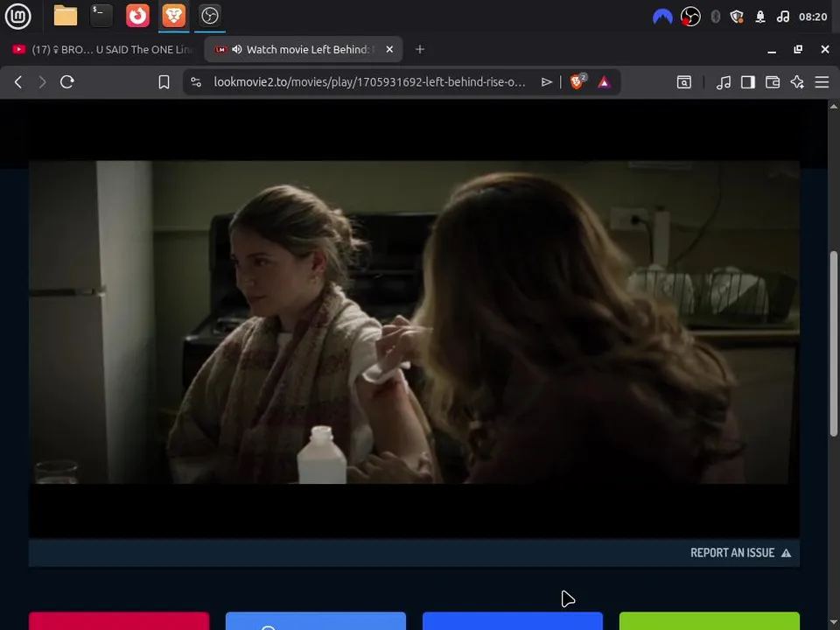The height and width of the screenshot is (630, 840).
Task: Open the Brave Wallet icon
Action: 773,82
